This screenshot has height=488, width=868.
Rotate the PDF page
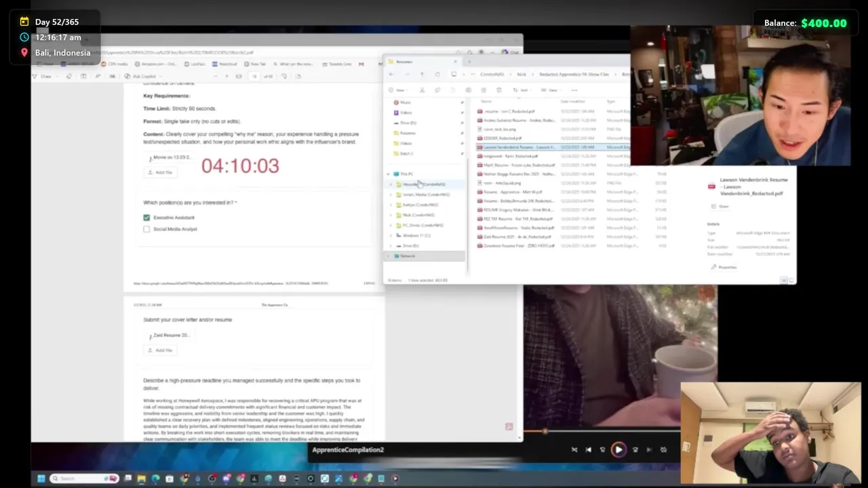[x=284, y=76]
